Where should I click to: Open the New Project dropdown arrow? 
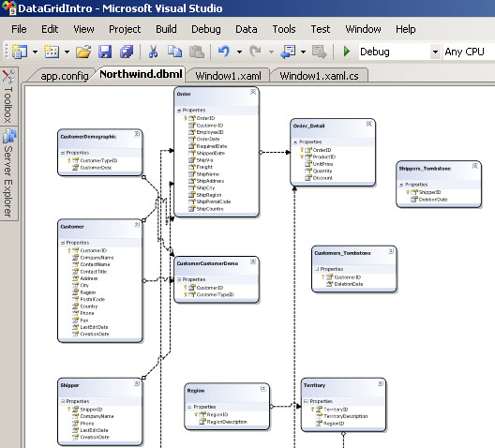point(35,52)
